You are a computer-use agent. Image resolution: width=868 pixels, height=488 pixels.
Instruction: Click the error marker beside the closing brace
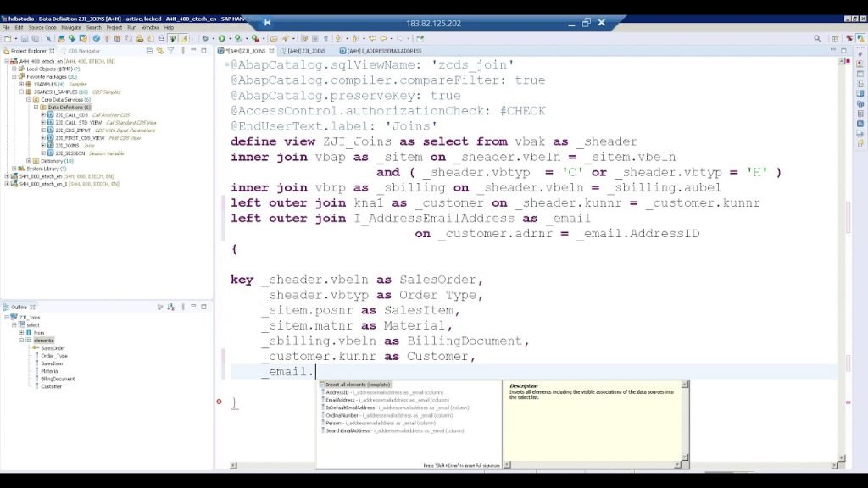[219, 402]
